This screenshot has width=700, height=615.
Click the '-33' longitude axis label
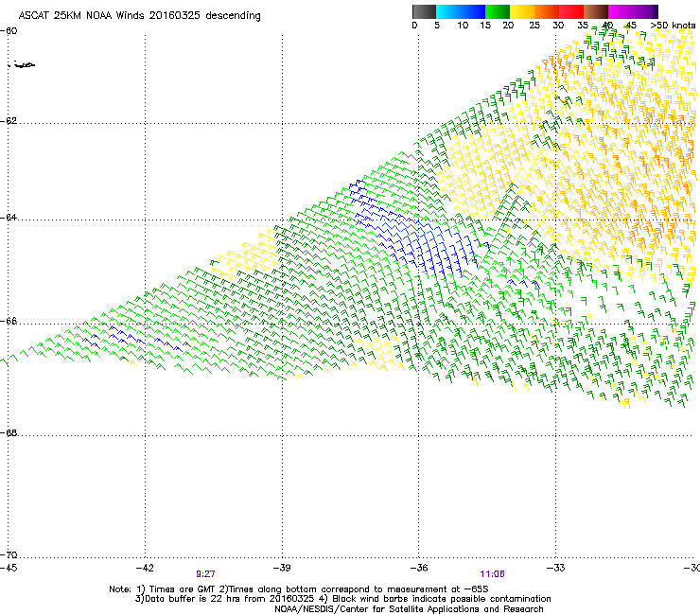pos(555,568)
